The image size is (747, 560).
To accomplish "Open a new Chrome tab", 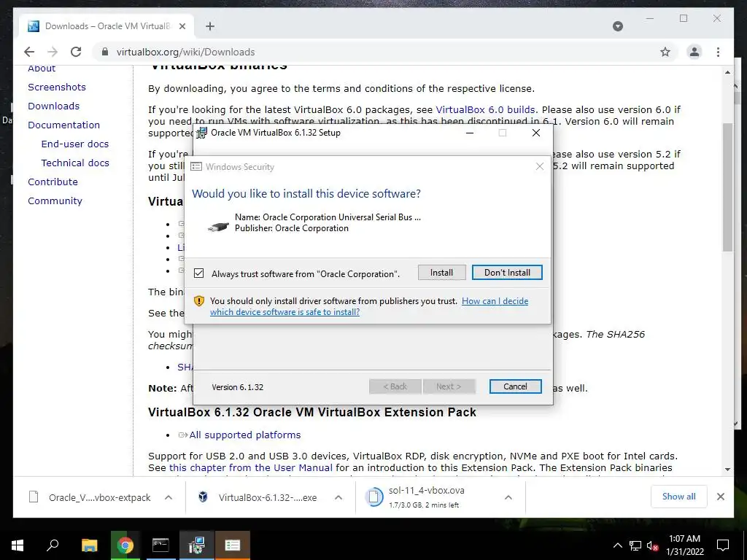I will (209, 26).
